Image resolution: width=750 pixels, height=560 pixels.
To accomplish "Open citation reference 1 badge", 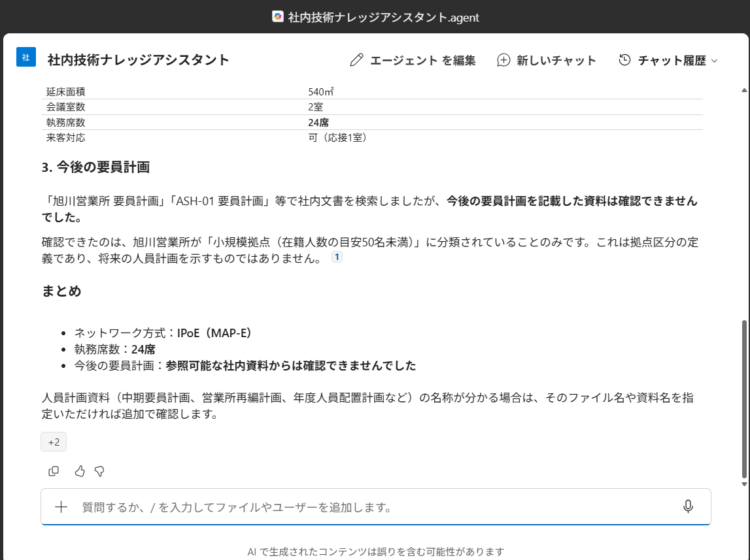I will [x=337, y=257].
